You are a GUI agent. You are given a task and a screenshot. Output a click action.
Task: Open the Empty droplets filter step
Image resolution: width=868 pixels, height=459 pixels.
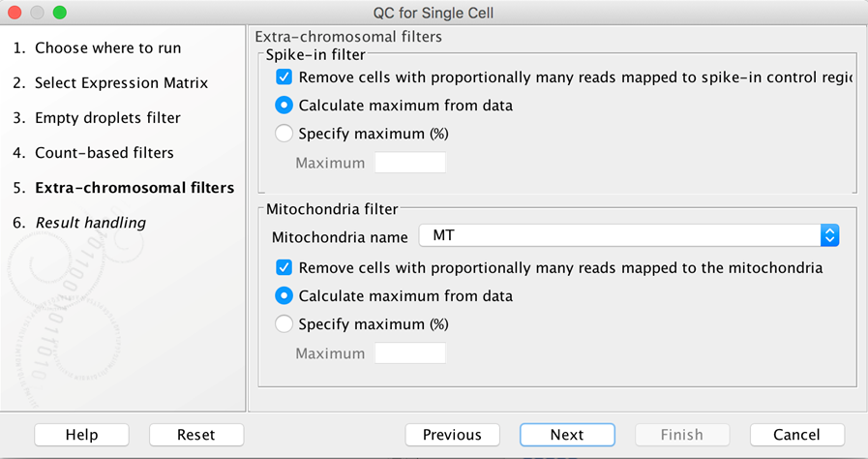pyautogui.click(x=107, y=118)
